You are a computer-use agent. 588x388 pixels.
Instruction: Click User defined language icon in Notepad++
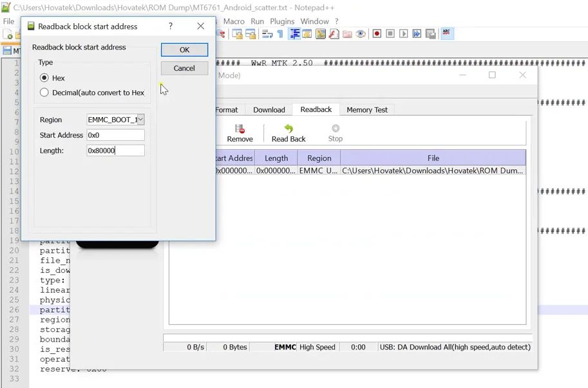coord(307,34)
